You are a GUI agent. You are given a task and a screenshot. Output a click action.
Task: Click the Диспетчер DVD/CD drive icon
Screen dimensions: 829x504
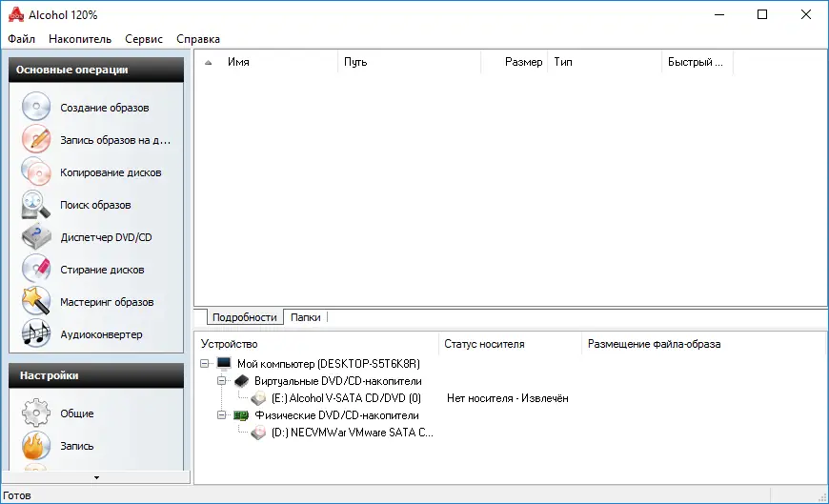pyautogui.click(x=36, y=237)
